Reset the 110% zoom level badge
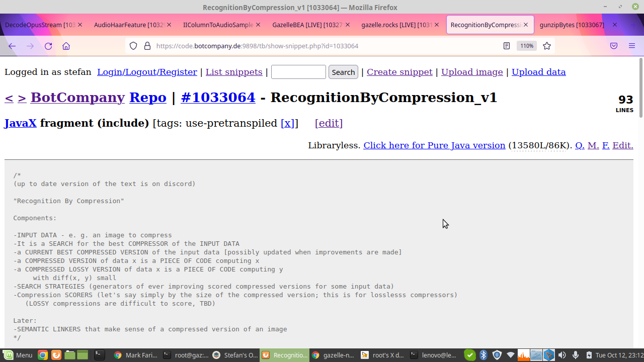Viewport: 644px width, 362px height. [x=526, y=46]
